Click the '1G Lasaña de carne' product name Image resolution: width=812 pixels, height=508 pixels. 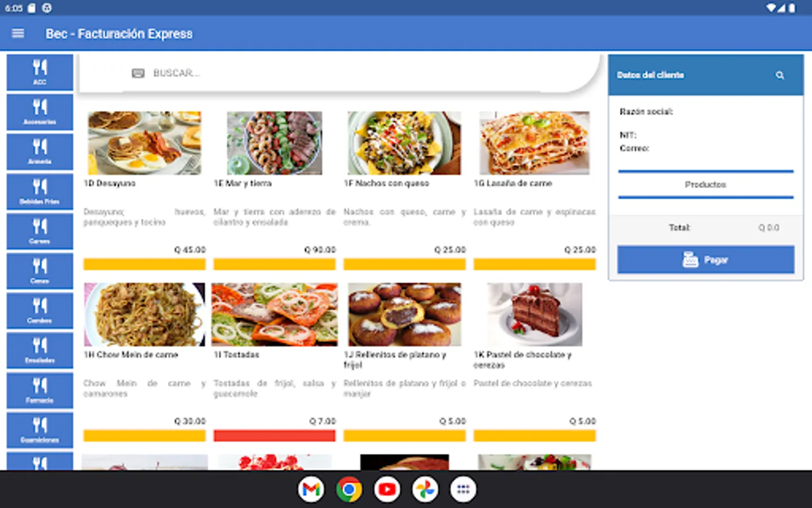513,183
